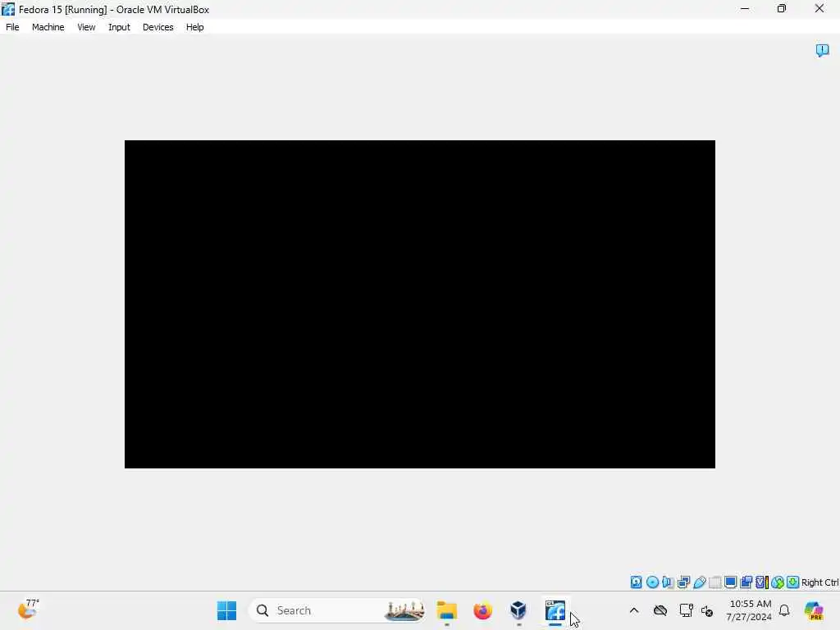Minimize the Fedora 15 VirtualBox window
This screenshot has width=840, height=630.
(x=745, y=8)
